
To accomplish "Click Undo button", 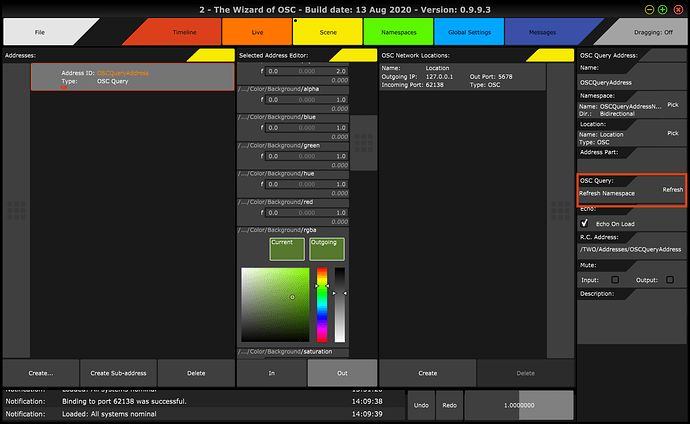I will [x=421, y=405].
